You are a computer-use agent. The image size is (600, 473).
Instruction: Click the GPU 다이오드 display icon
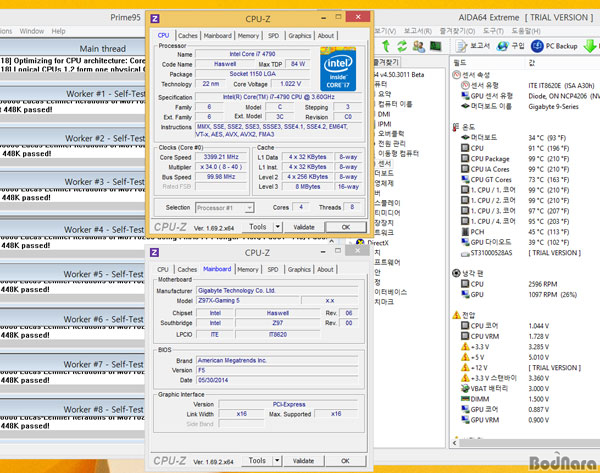pyautogui.click(x=465, y=242)
